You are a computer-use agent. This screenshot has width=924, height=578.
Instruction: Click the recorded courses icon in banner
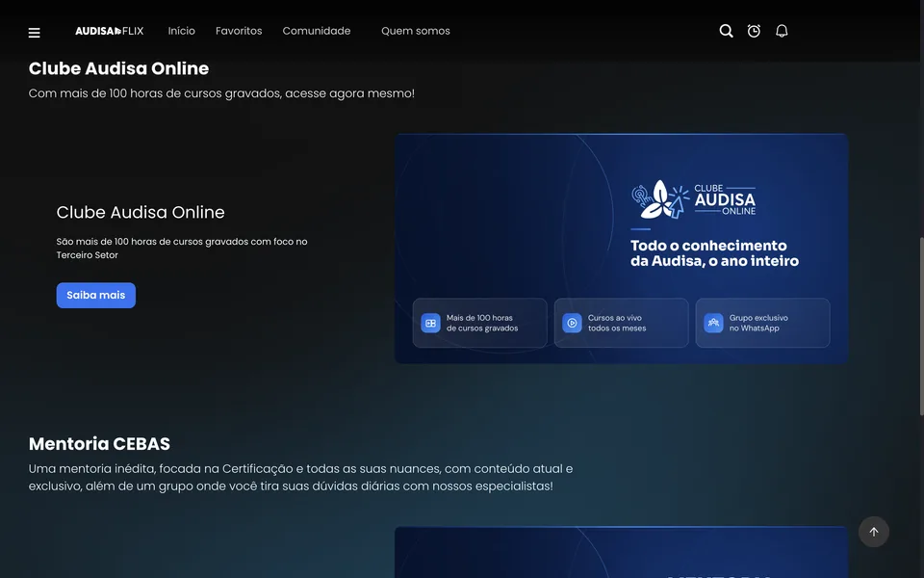(430, 323)
